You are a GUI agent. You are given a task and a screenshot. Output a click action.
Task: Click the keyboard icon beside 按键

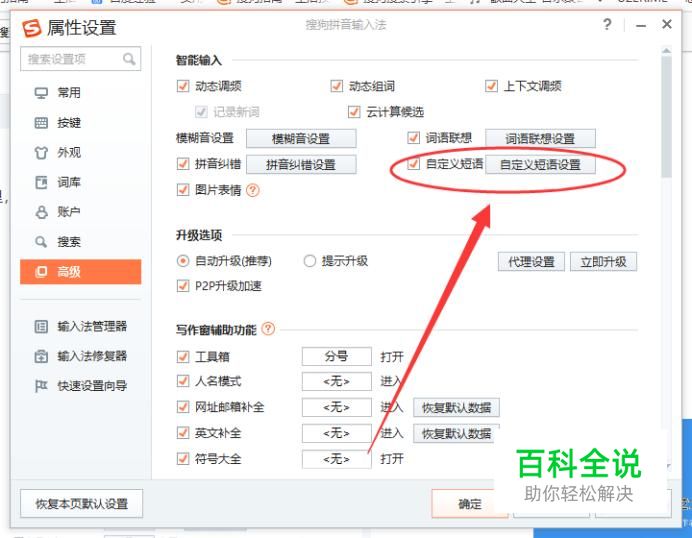pos(41,123)
